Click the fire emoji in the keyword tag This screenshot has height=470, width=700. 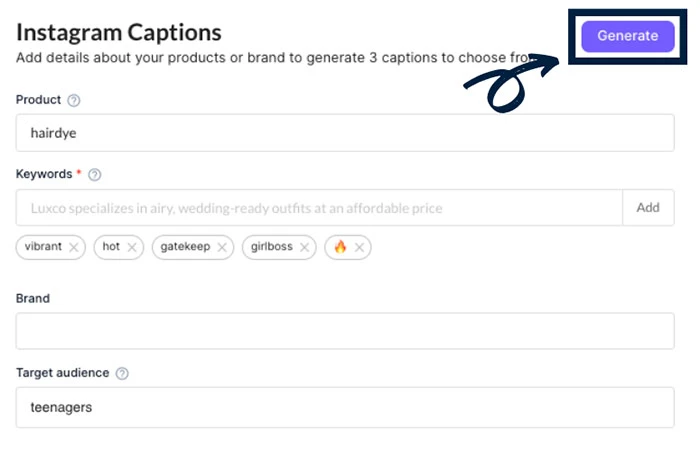click(340, 247)
